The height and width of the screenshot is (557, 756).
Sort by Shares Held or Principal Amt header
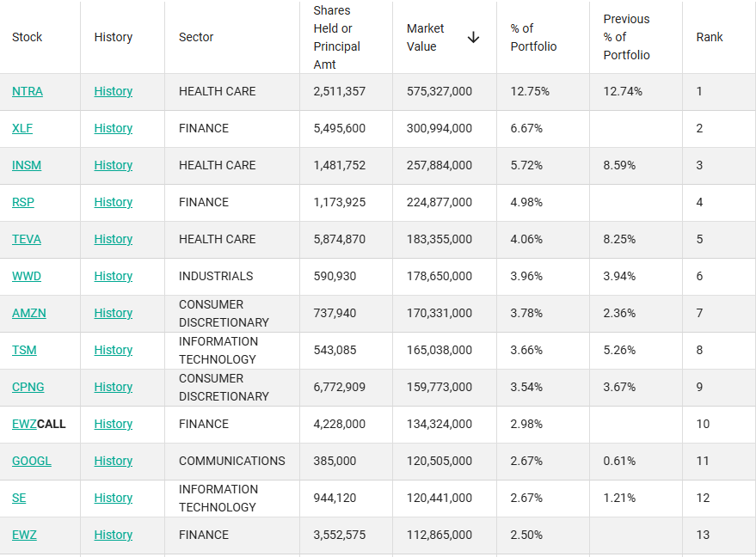[x=337, y=38]
